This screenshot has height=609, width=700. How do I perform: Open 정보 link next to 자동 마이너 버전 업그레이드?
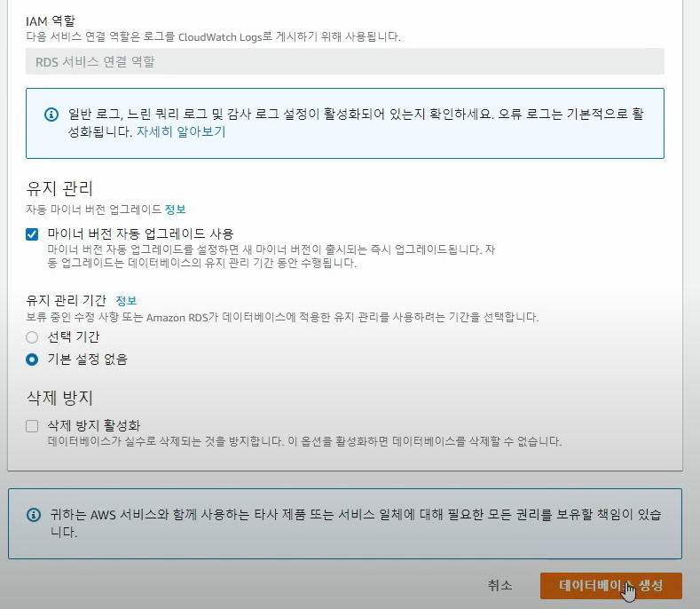[176, 210]
